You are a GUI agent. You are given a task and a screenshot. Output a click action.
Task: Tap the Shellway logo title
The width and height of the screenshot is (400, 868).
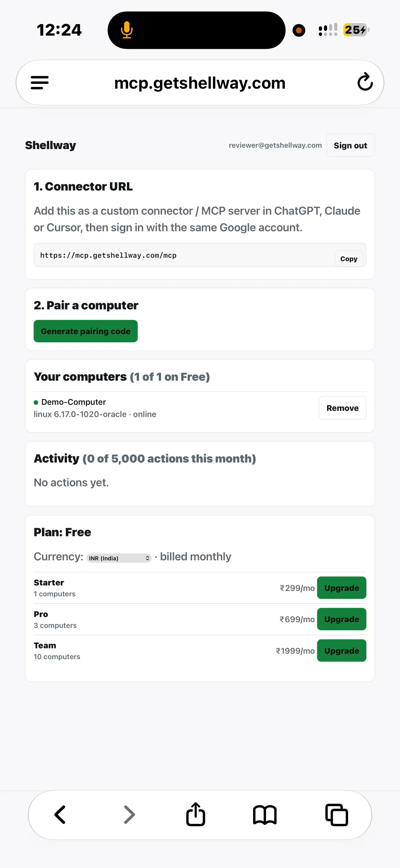tap(51, 145)
